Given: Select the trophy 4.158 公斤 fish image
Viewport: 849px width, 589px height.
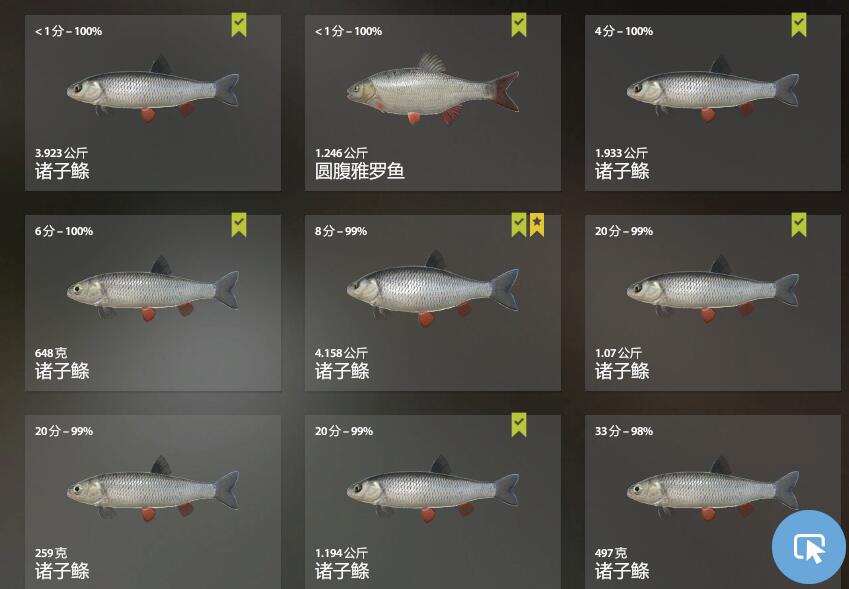Looking at the screenshot, I should [x=433, y=289].
